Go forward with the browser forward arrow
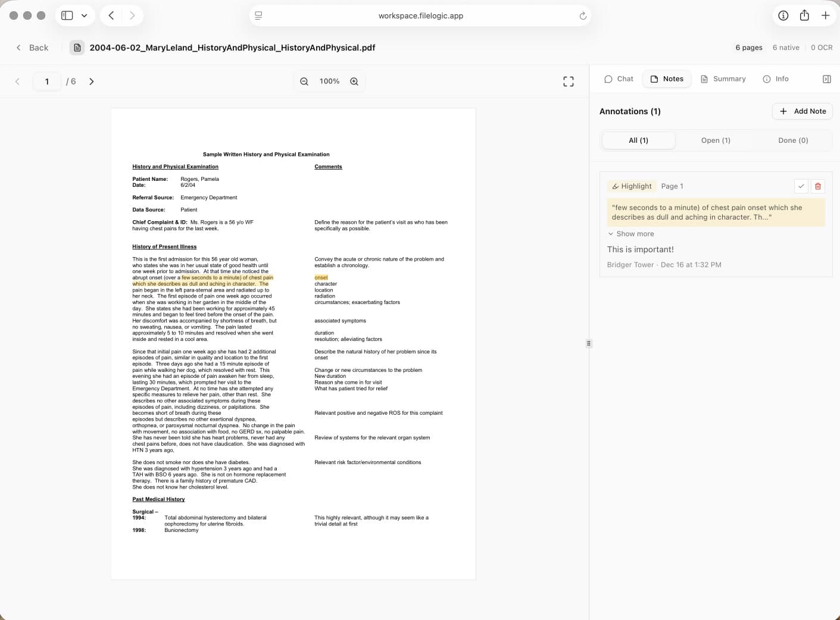 coord(132,15)
